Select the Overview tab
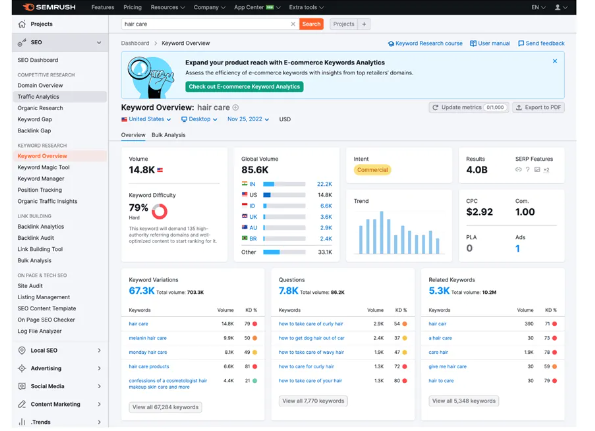 click(x=133, y=135)
